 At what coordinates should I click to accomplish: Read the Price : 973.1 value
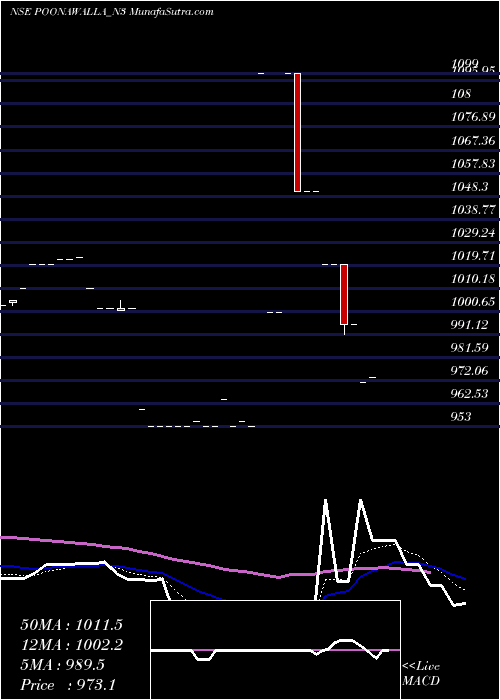pyautogui.click(x=68, y=685)
